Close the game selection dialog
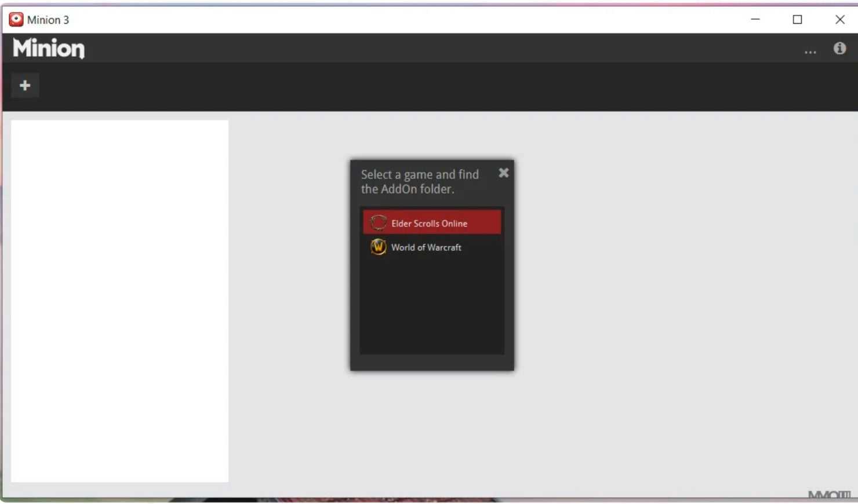 pos(503,173)
